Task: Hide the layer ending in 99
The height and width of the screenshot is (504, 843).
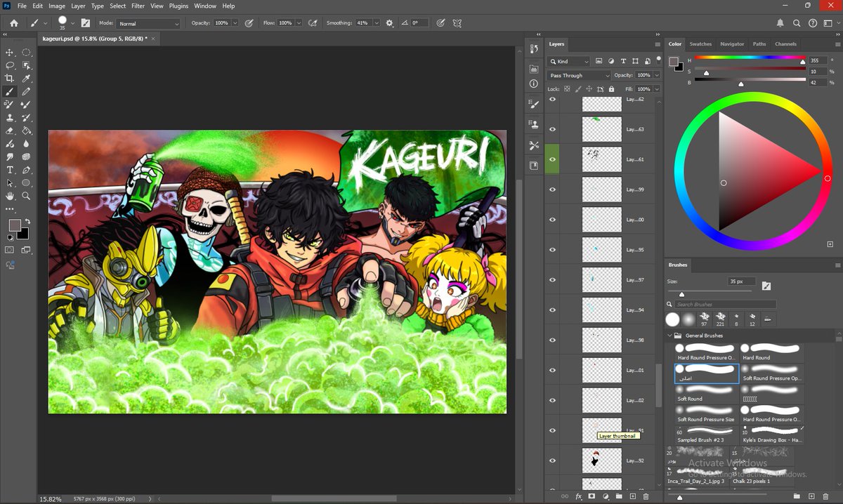Action: (552, 190)
